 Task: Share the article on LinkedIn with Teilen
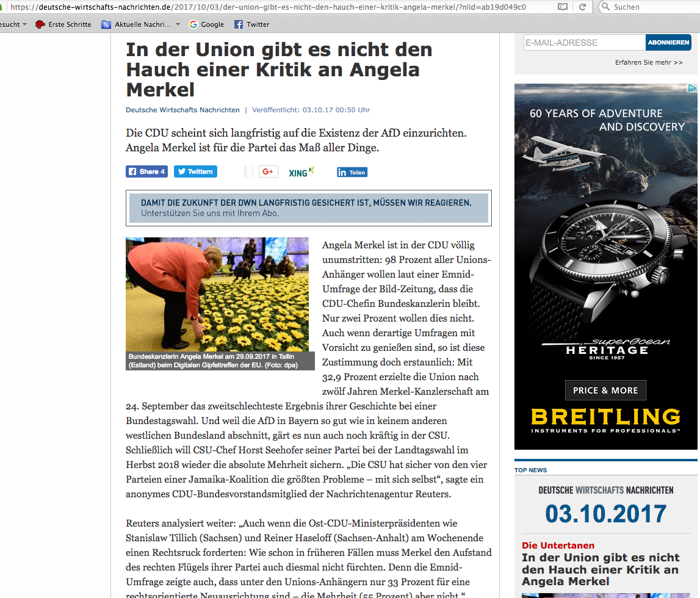(352, 172)
